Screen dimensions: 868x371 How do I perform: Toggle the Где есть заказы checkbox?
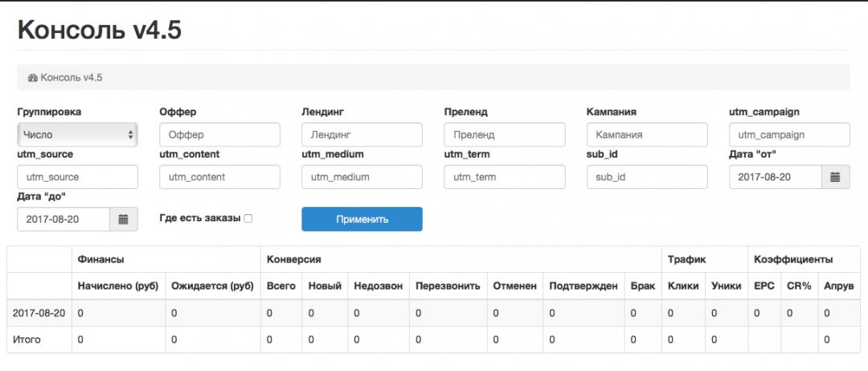[x=248, y=219]
